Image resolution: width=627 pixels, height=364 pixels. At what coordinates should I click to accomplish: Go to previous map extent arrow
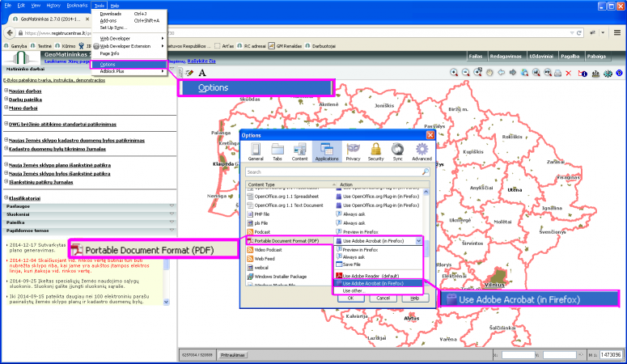click(x=501, y=73)
